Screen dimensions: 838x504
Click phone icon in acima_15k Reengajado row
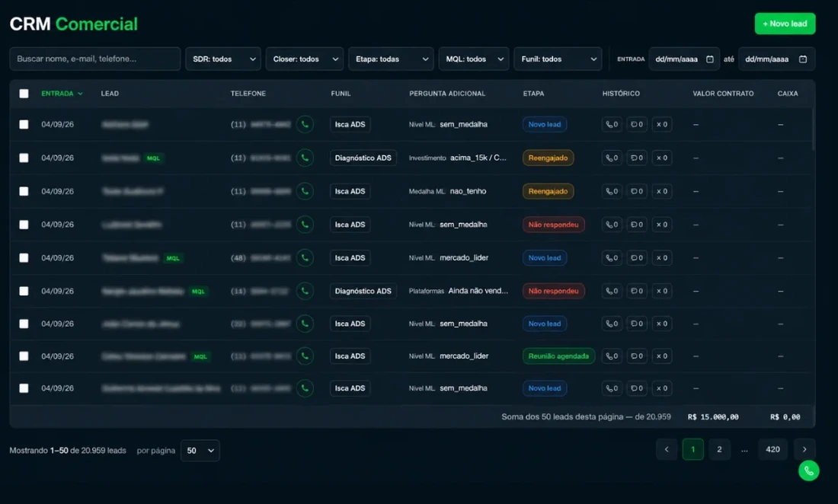tap(305, 158)
